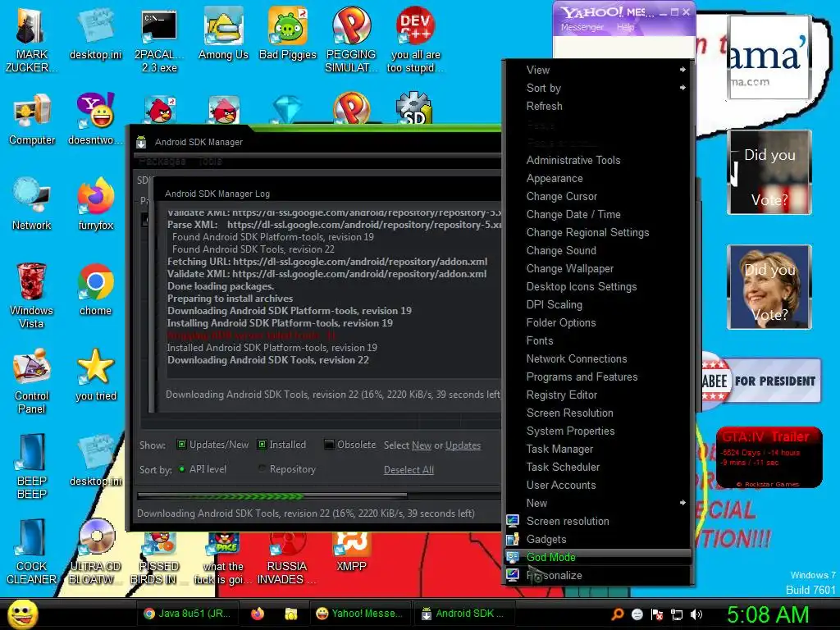Open the Network desktop icon
Viewport: 840px width, 630px height.
coord(32,204)
